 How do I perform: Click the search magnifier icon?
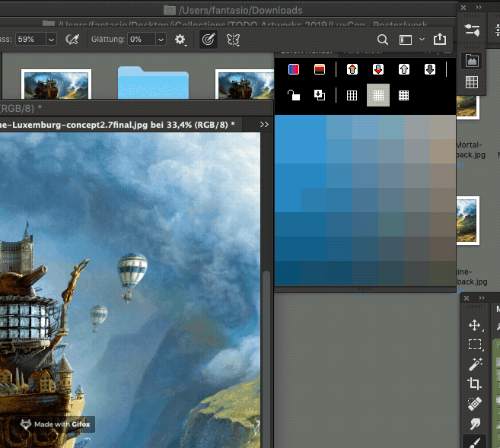(x=383, y=40)
